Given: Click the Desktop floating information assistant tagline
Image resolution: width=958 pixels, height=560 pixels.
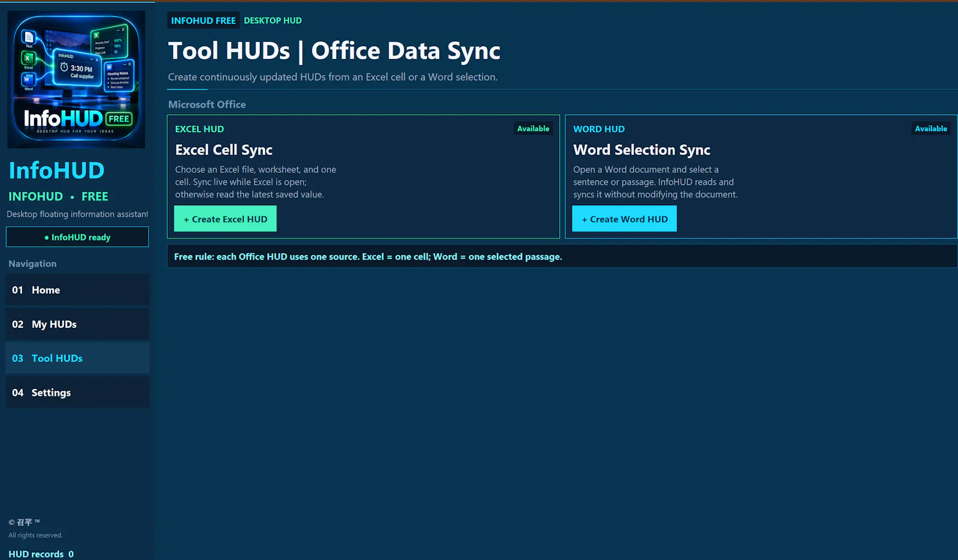Looking at the screenshot, I should [x=77, y=214].
